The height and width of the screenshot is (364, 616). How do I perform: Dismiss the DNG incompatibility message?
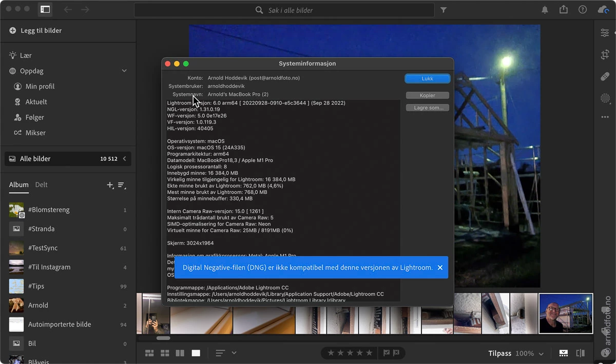click(x=440, y=268)
